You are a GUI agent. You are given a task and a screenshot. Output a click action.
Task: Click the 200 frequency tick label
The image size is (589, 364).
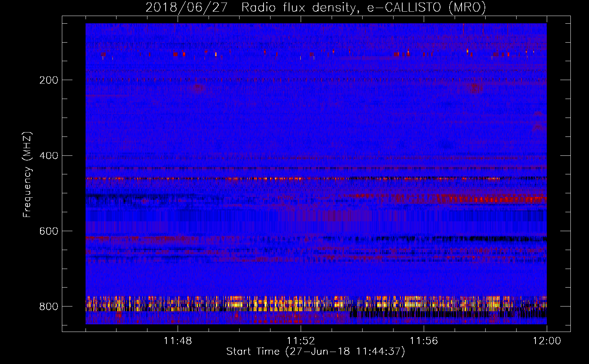click(x=49, y=80)
